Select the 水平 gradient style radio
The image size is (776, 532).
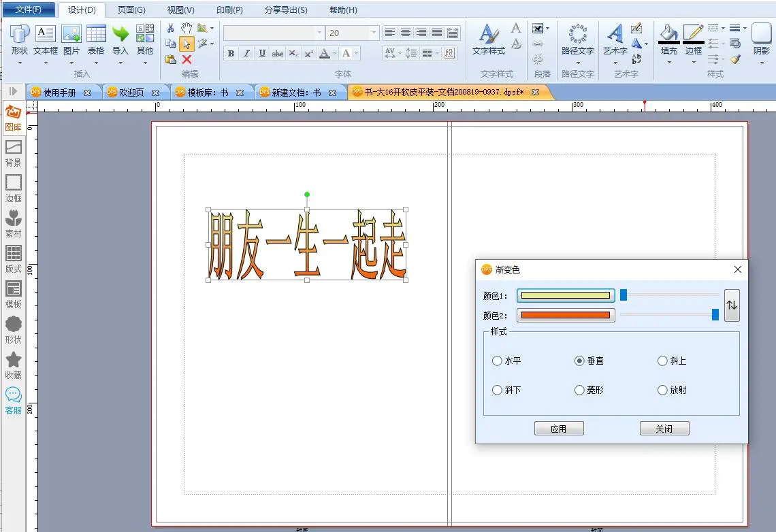point(497,361)
